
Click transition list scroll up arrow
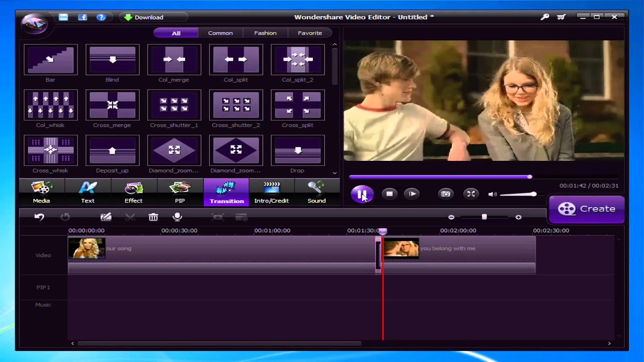[335, 45]
